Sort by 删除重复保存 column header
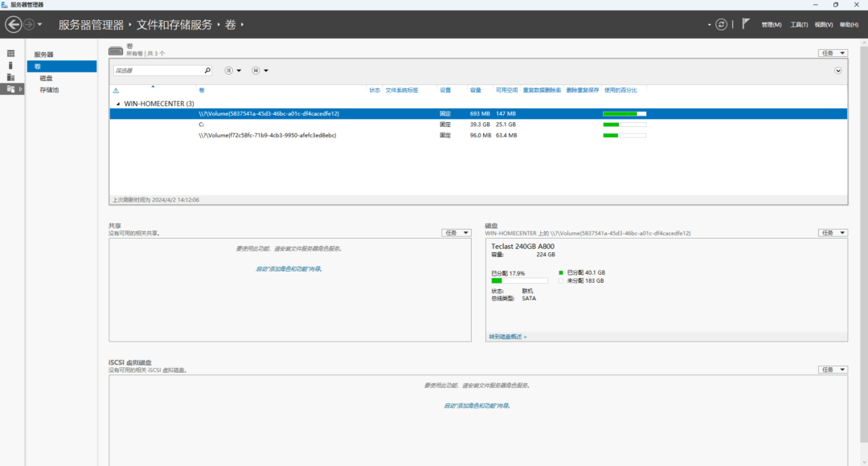 point(583,90)
